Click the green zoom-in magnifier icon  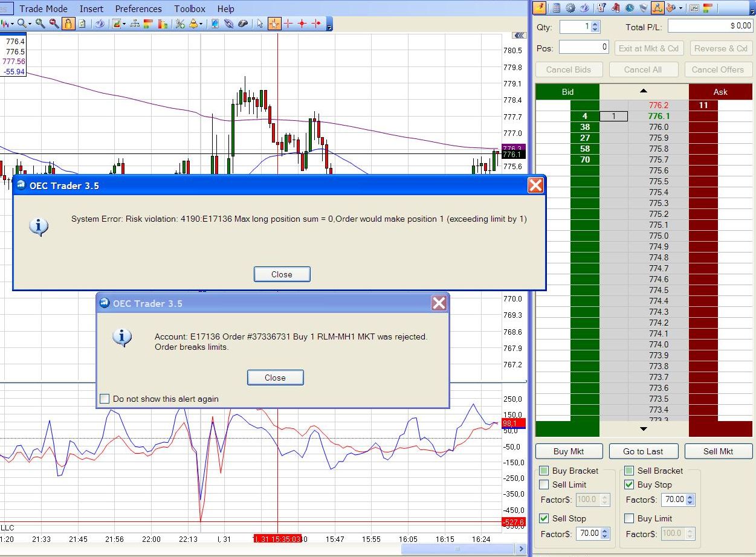(x=40, y=24)
